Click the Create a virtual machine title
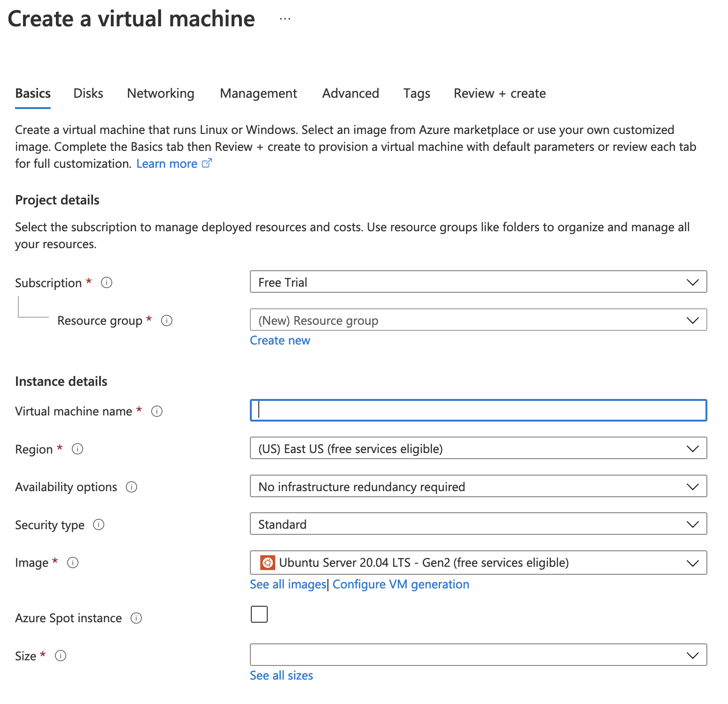This screenshot has height=704, width=728. 132,19
